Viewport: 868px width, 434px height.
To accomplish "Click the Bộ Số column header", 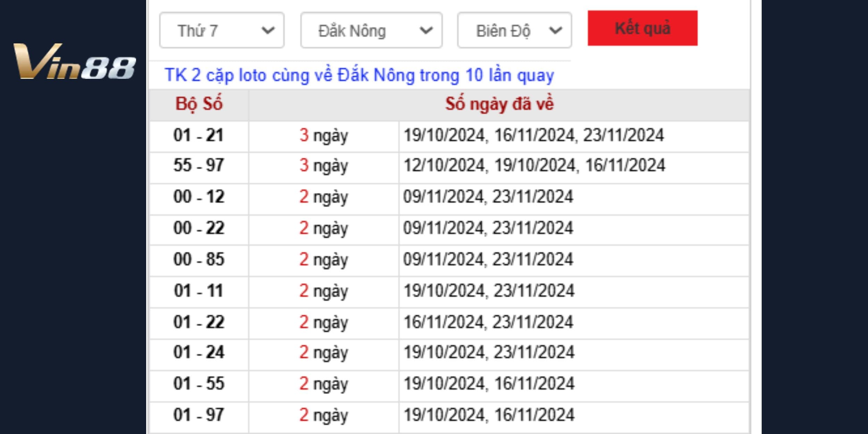I will (199, 104).
